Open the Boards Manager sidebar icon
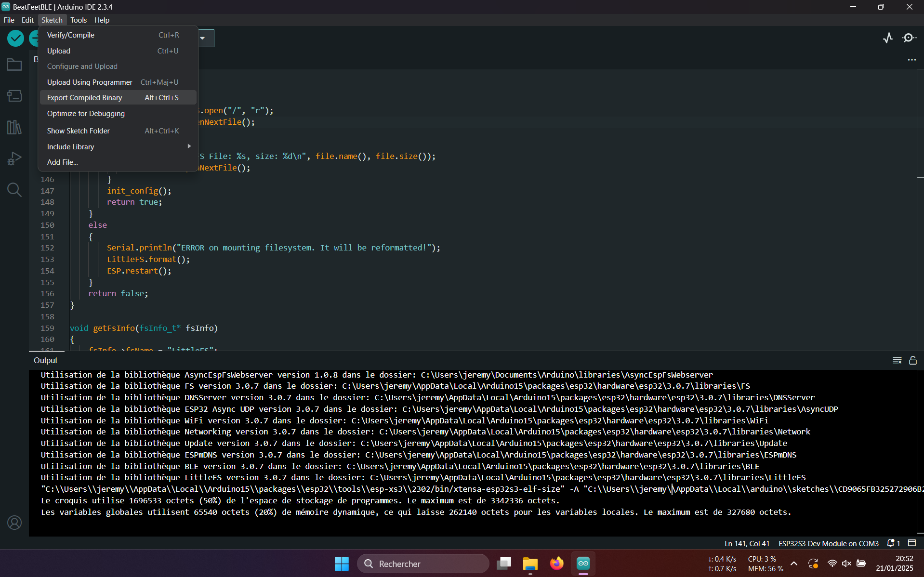The image size is (924, 577). click(x=14, y=96)
